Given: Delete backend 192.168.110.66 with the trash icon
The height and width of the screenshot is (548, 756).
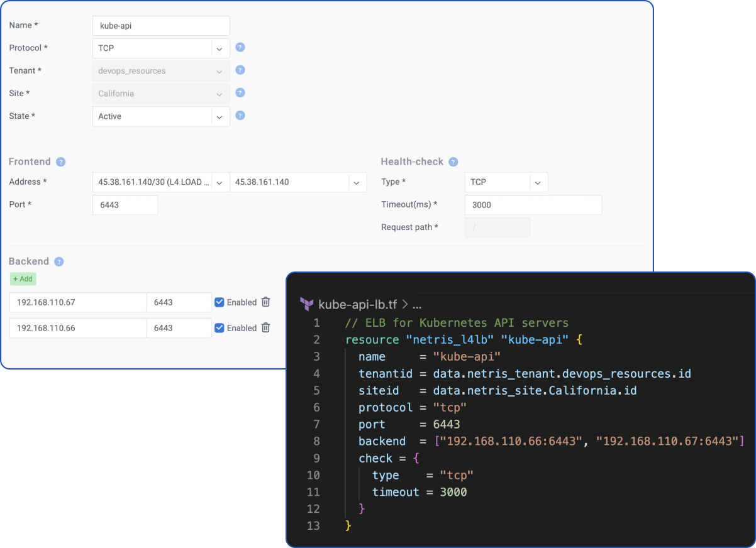Looking at the screenshot, I should click(266, 327).
